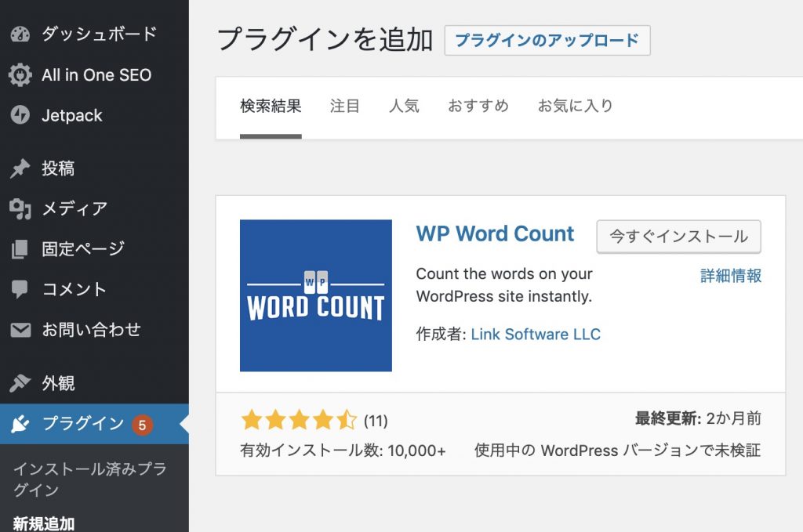Click the Dashboard gauge icon

(20, 34)
